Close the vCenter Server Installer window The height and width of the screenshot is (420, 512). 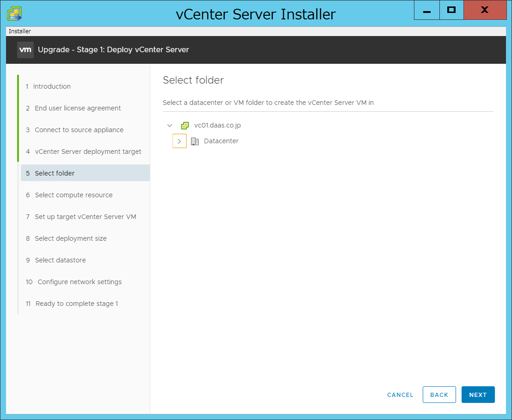click(485, 10)
